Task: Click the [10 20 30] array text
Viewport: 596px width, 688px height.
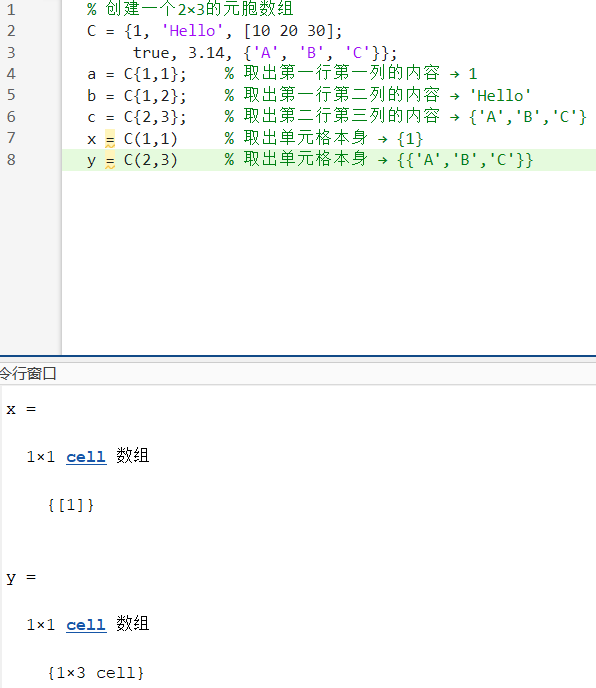Action: pos(288,31)
